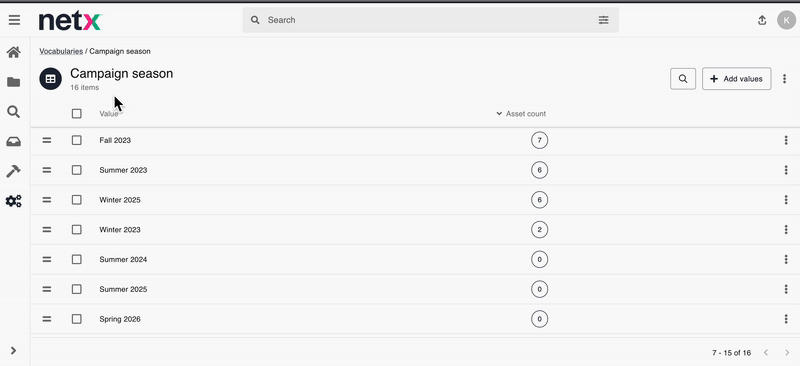
Task: Select the Summer 2025 value text
Action: coord(123,289)
